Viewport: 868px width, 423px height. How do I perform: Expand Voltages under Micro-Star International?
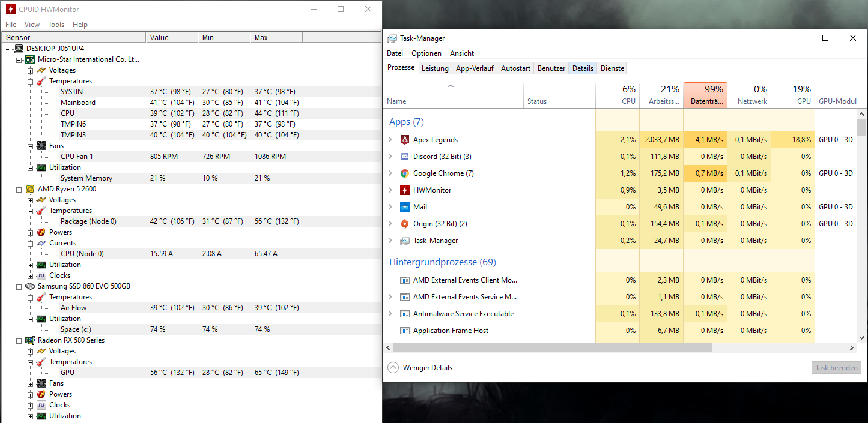coord(31,70)
